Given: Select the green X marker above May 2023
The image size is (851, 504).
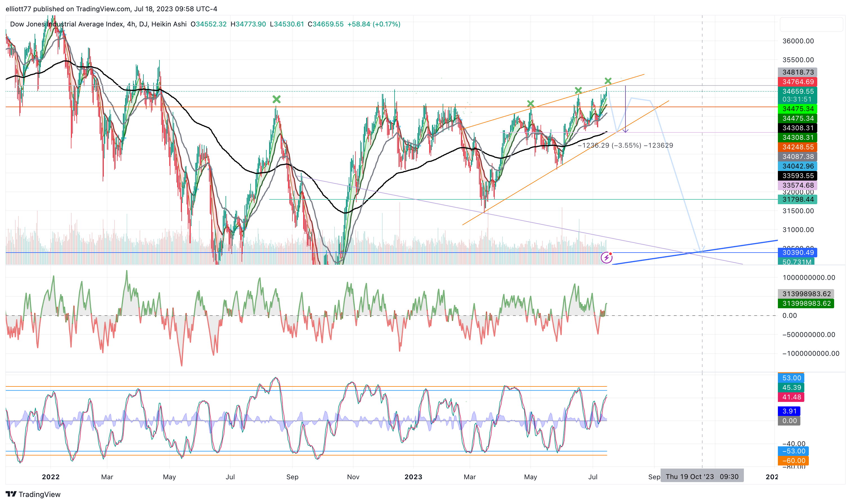Looking at the screenshot, I should click(530, 103).
